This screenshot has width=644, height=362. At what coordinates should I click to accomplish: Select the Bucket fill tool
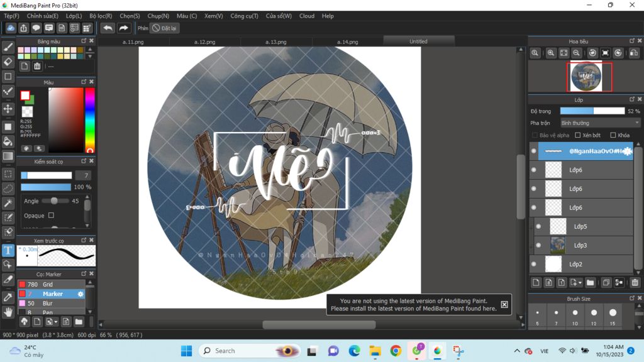8,141
